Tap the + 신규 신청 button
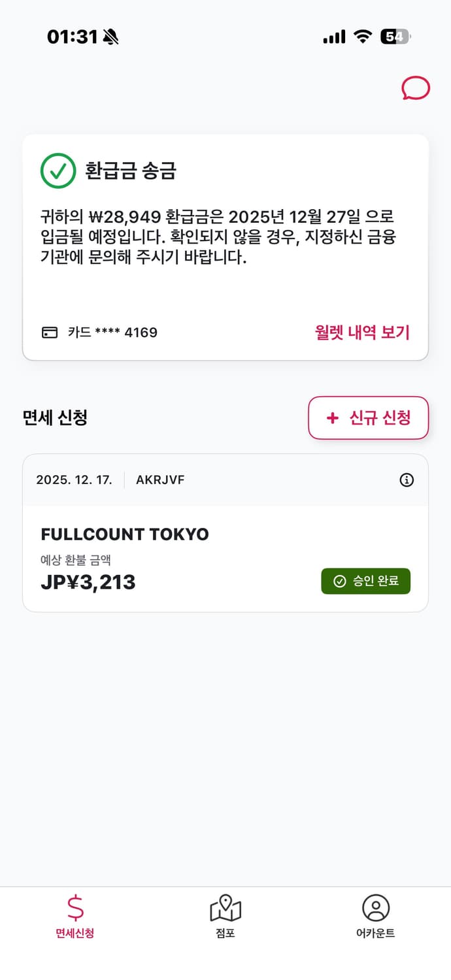The image size is (451, 980). click(x=368, y=418)
